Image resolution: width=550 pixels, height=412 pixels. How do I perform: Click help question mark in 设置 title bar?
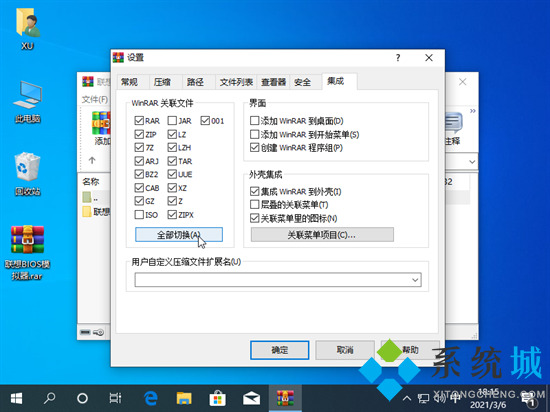[x=398, y=58]
